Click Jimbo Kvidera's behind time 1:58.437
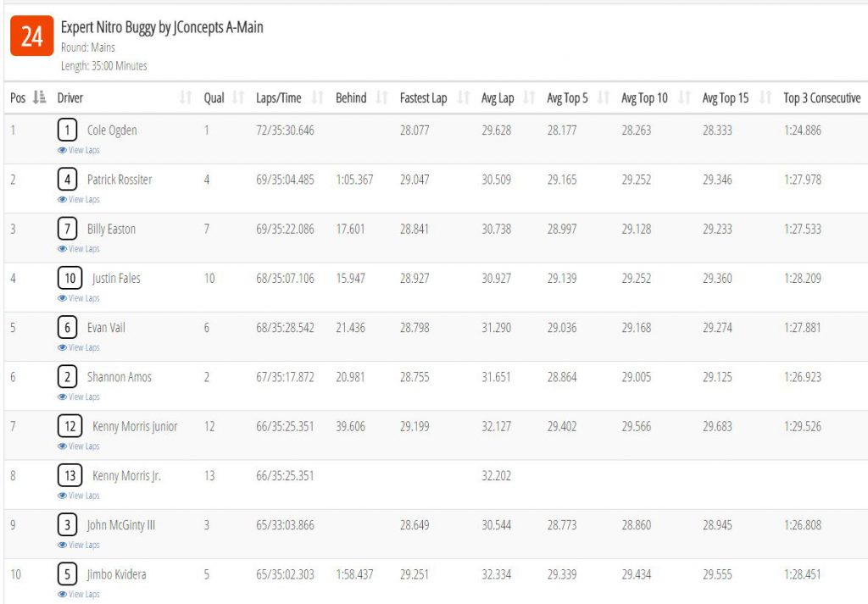This screenshot has height=604, width=868. point(354,574)
